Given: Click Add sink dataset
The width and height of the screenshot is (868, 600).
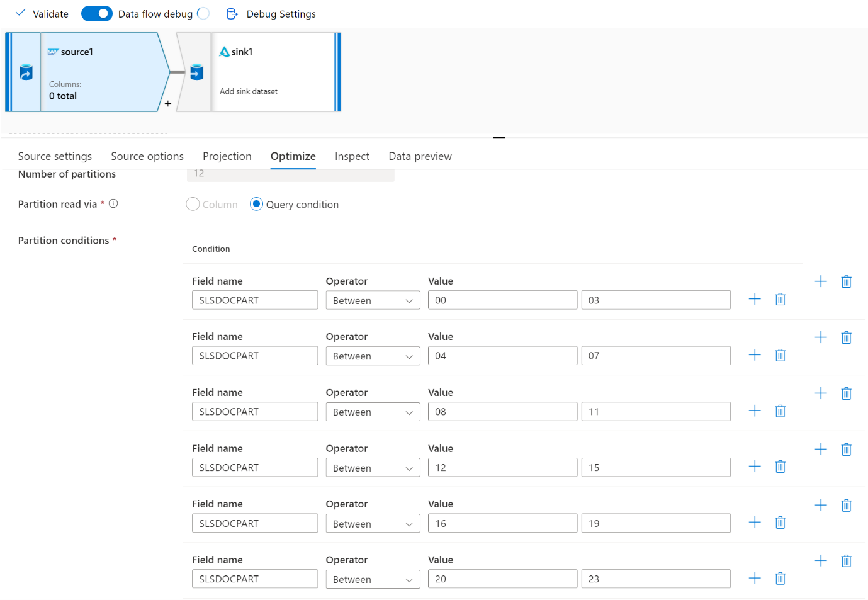Looking at the screenshot, I should click(x=249, y=91).
